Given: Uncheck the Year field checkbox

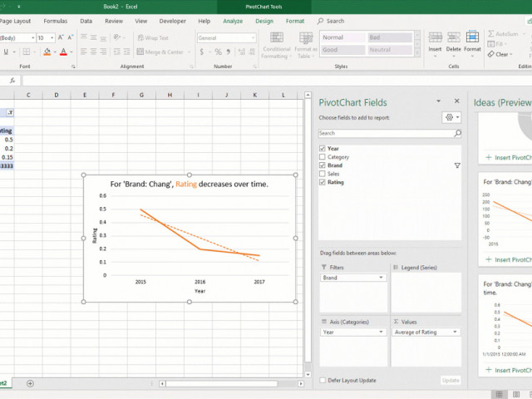Looking at the screenshot, I should [x=323, y=149].
